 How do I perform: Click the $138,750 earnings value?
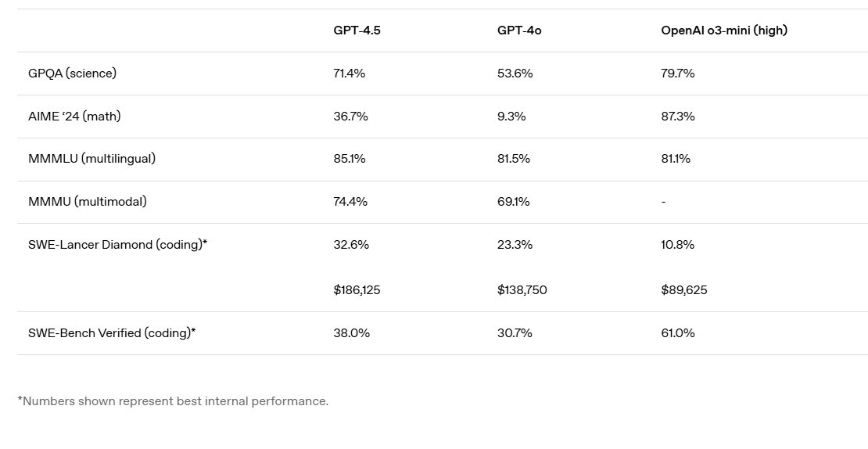[x=522, y=290]
